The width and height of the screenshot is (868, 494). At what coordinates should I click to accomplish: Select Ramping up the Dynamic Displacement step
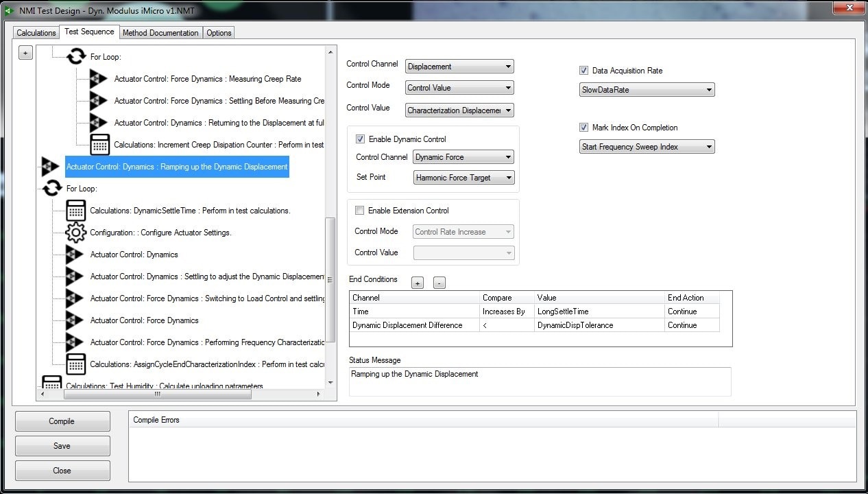point(177,167)
